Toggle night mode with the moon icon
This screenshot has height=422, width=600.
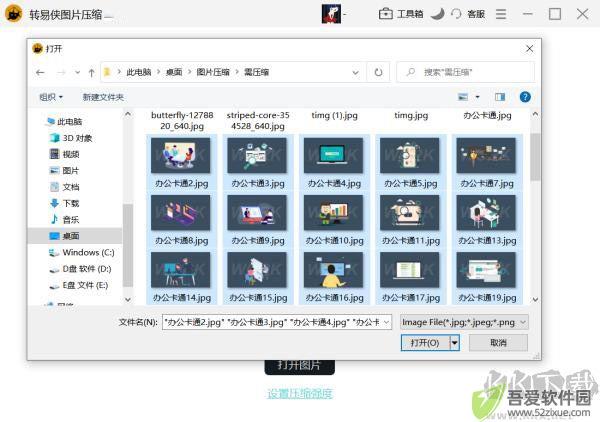tap(438, 14)
